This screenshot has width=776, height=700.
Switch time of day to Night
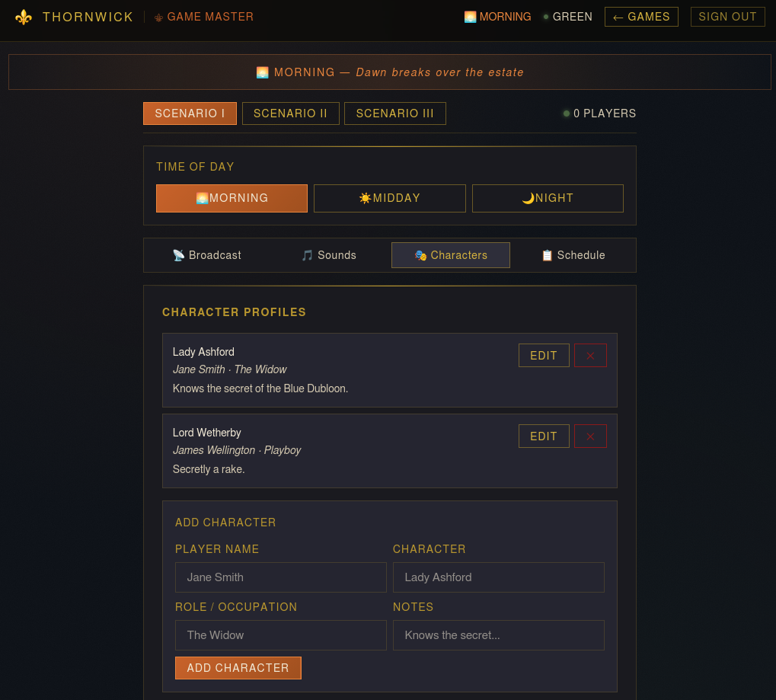point(548,198)
